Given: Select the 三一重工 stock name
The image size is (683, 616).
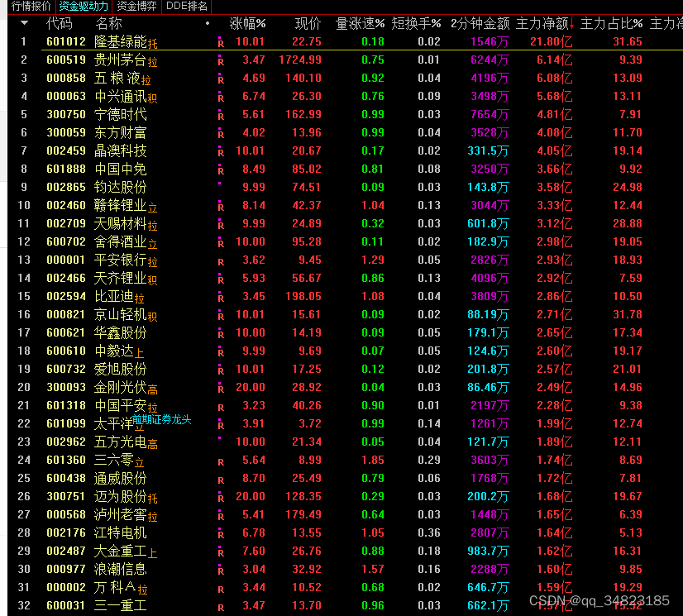Looking at the screenshot, I should click(x=121, y=605).
